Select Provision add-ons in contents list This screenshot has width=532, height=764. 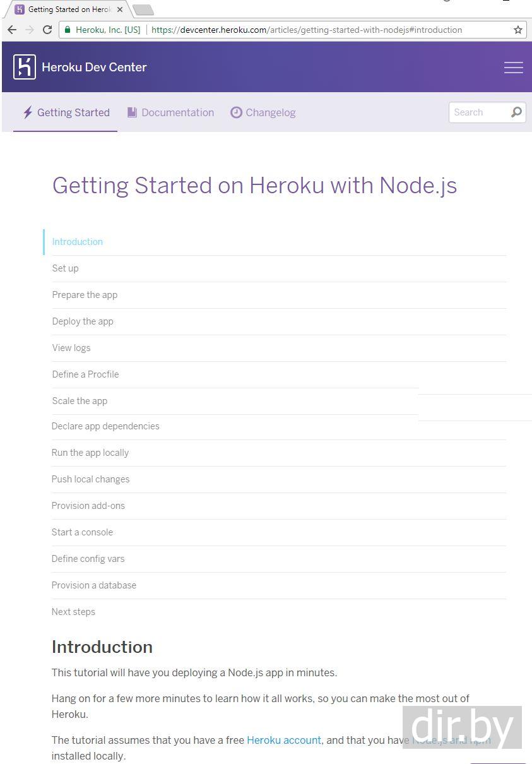[x=88, y=506]
